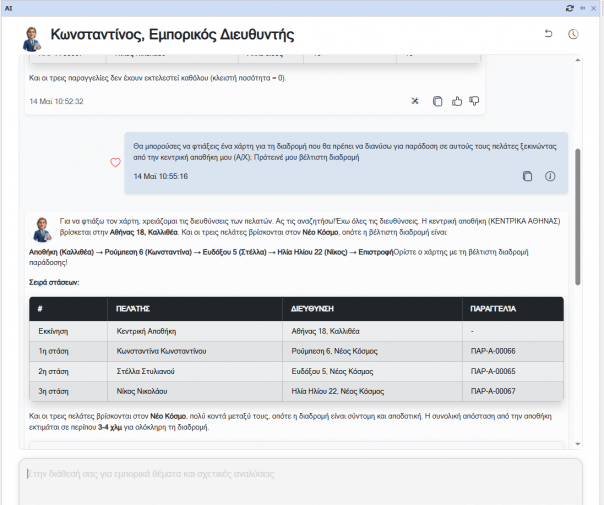Image resolution: width=604 pixels, height=505 pixels.
Task: Close the AI panel window
Action: tap(594, 8)
